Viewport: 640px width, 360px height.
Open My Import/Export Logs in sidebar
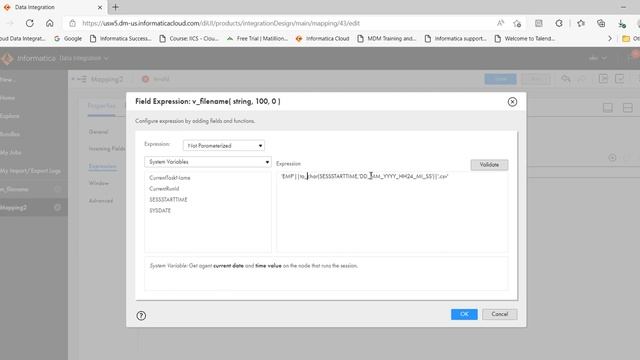tap(31, 171)
